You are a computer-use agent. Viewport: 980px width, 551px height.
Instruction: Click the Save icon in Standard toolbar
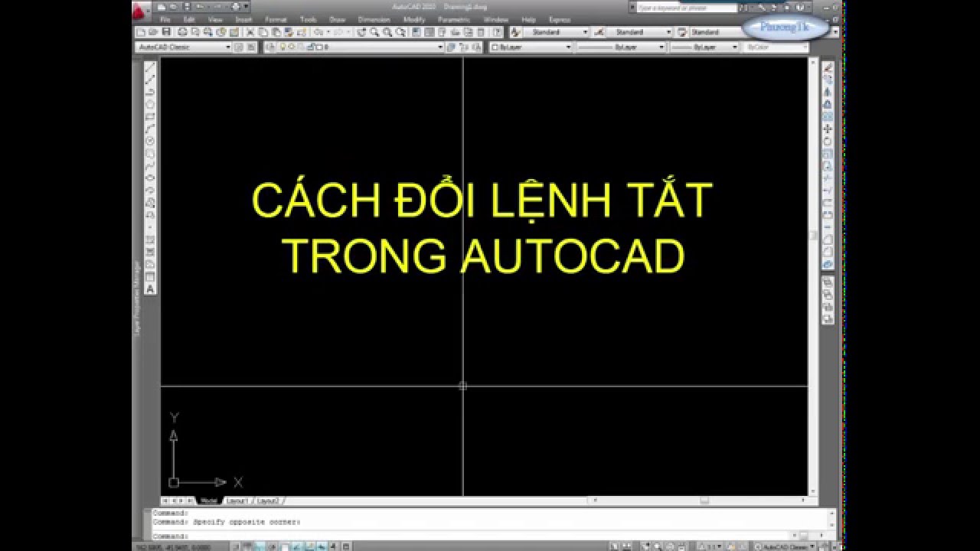[166, 32]
